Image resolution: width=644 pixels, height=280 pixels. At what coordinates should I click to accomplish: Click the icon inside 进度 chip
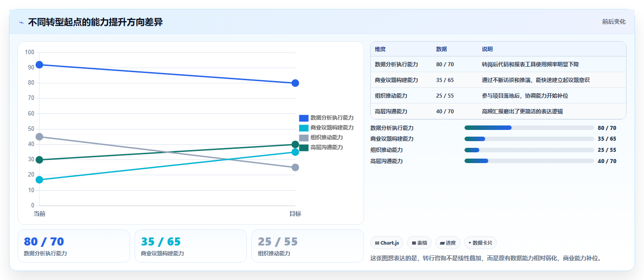tap(442, 243)
